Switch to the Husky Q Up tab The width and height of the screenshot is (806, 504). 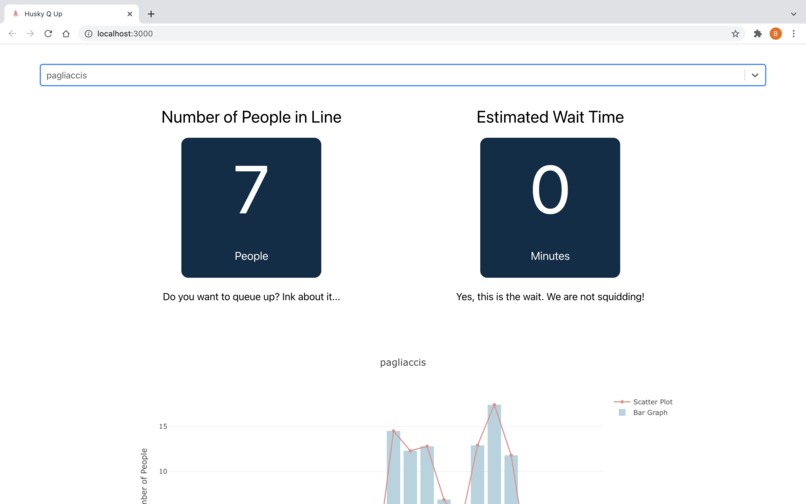coord(70,14)
